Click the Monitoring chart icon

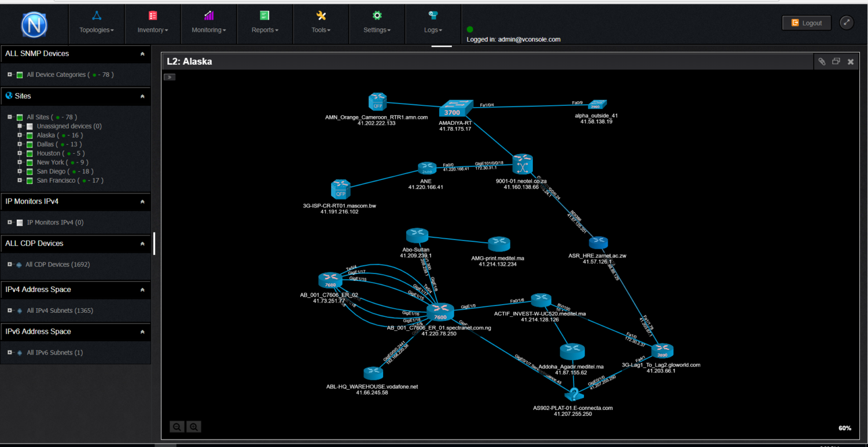(x=208, y=15)
